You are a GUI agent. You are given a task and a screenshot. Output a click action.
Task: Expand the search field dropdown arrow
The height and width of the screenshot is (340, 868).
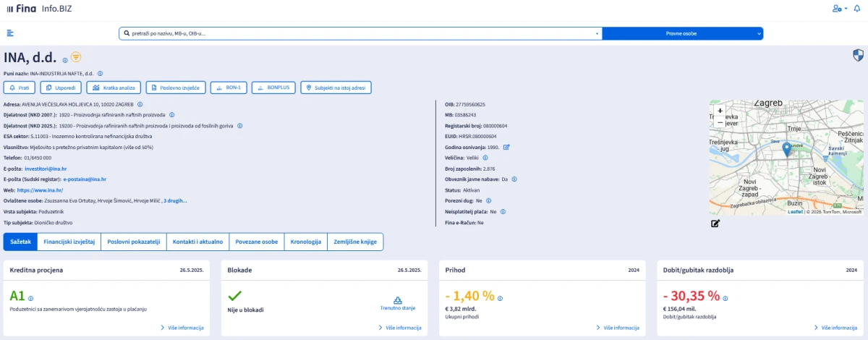597,33
